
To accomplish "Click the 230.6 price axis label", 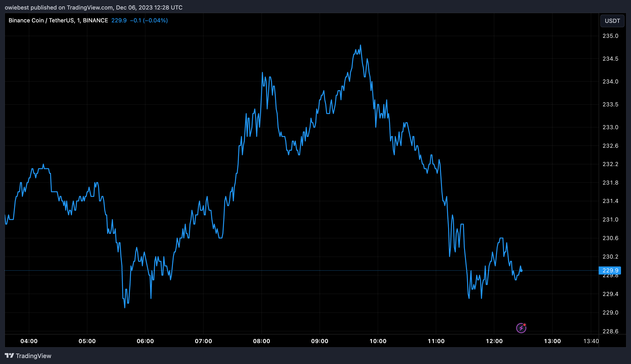I will point(610,238).
